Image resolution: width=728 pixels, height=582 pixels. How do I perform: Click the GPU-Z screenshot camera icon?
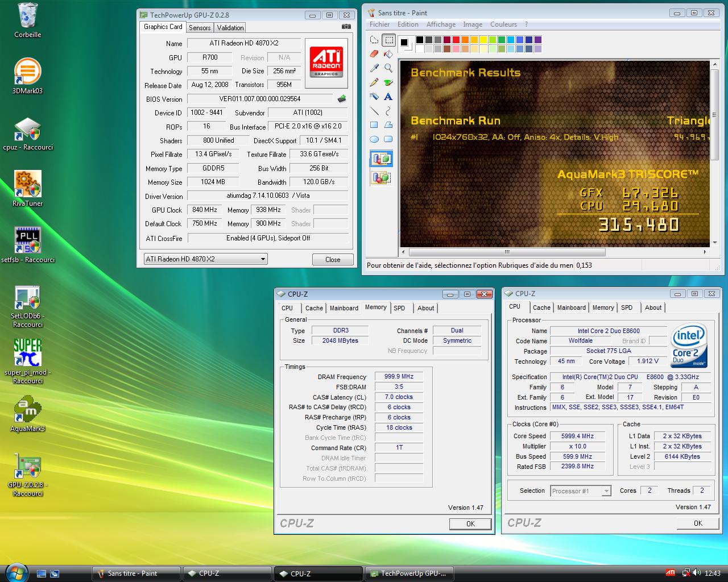346,26
